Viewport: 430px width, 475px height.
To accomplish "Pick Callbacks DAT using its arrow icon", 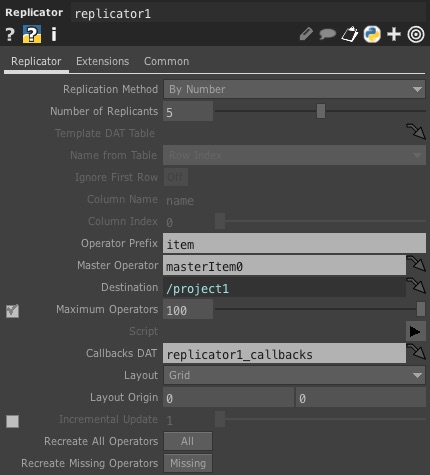I will (x=416, y=352).
